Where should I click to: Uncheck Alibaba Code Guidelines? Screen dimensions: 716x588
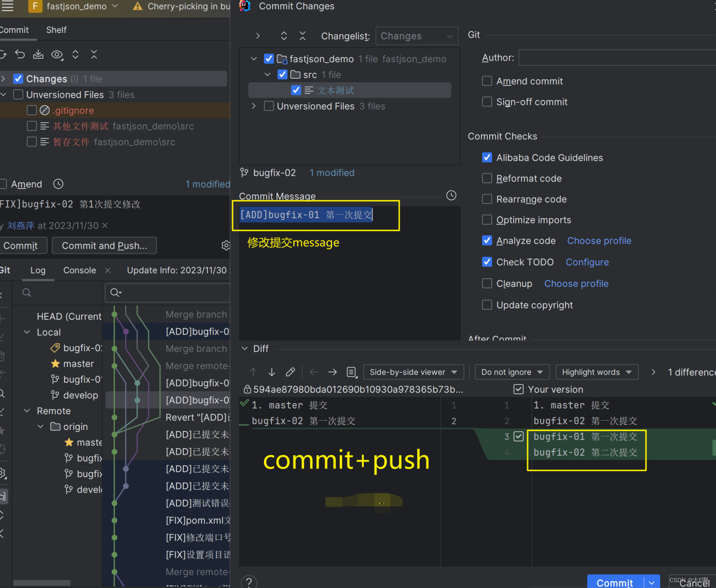[487, 157]
